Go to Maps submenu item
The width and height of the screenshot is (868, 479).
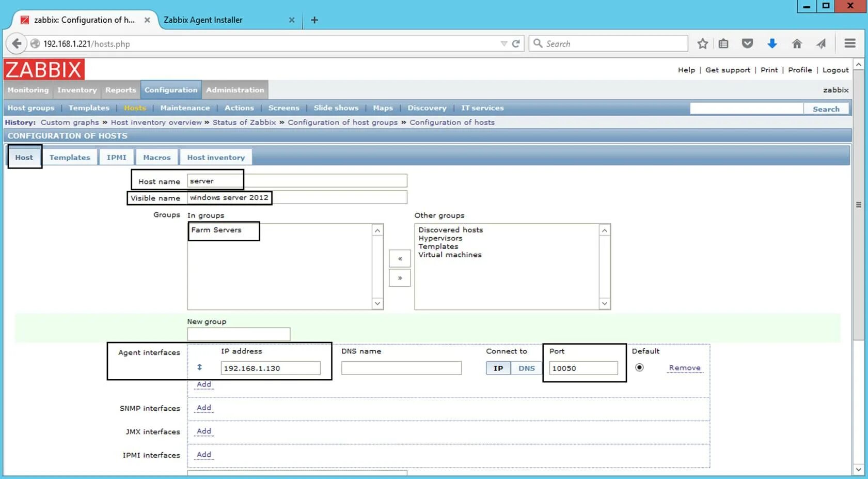coord(383,108)
